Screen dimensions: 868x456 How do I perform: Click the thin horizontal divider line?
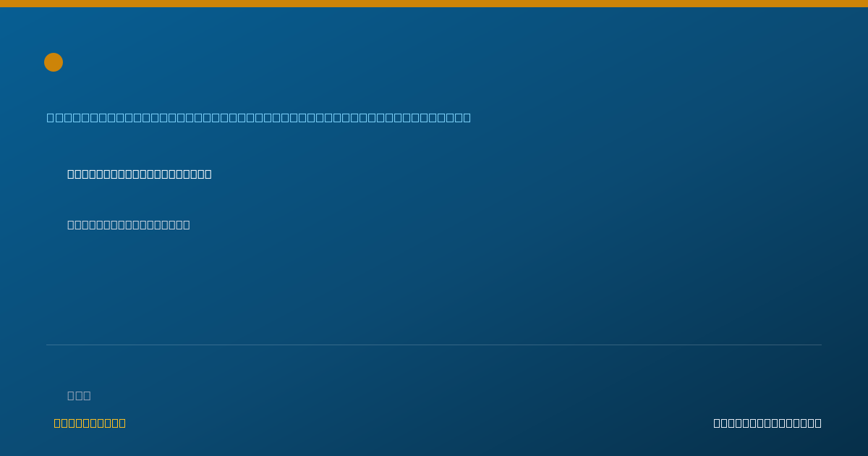(x=434, y=345)
